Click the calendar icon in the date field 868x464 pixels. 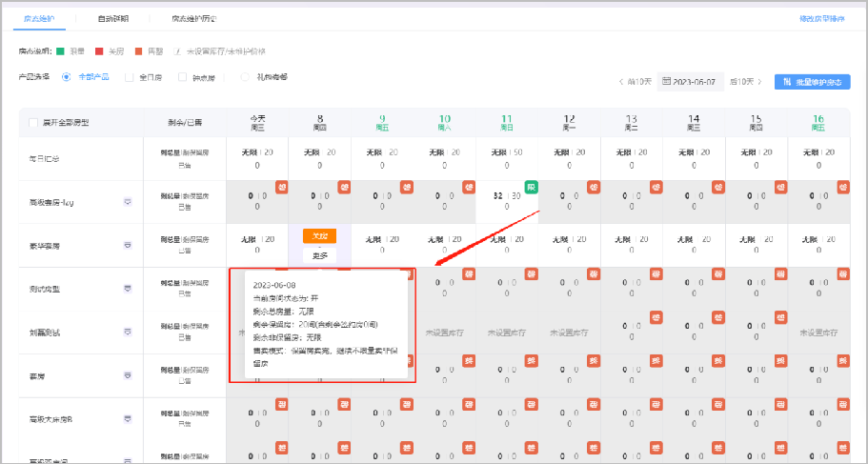pyautogui.click(x=666, y=82)
